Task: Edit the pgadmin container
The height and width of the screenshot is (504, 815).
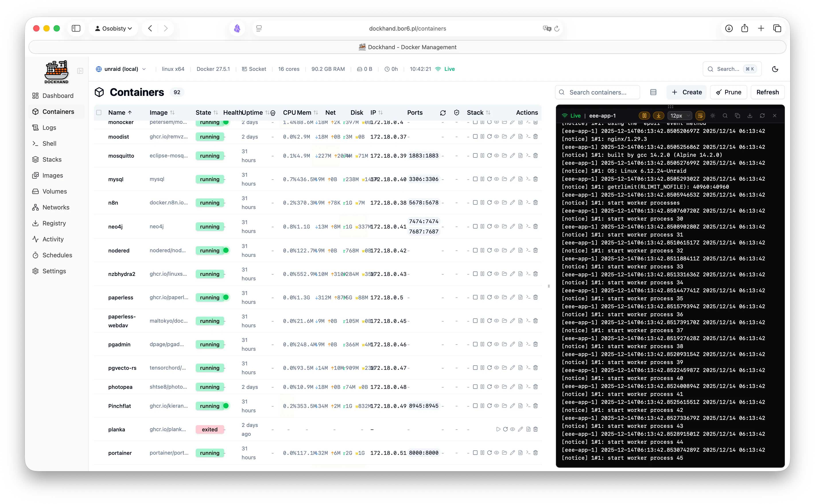Action: tap(513, 344)
